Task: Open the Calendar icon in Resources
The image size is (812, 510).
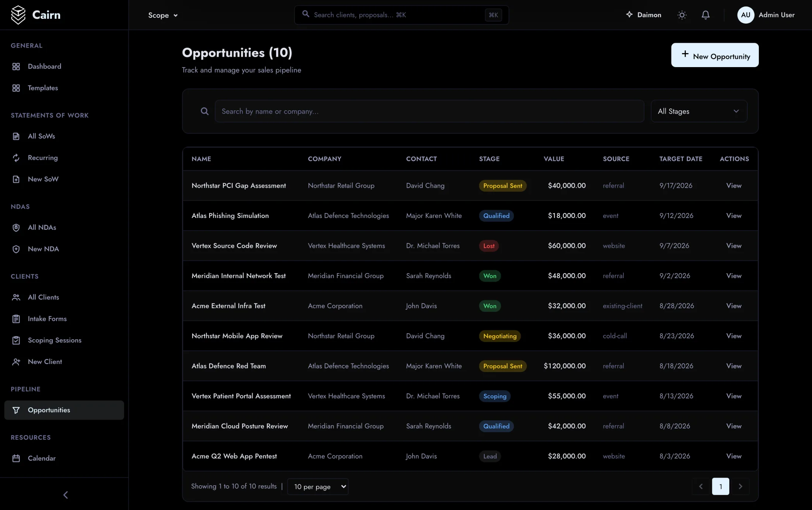Action: 16,458
